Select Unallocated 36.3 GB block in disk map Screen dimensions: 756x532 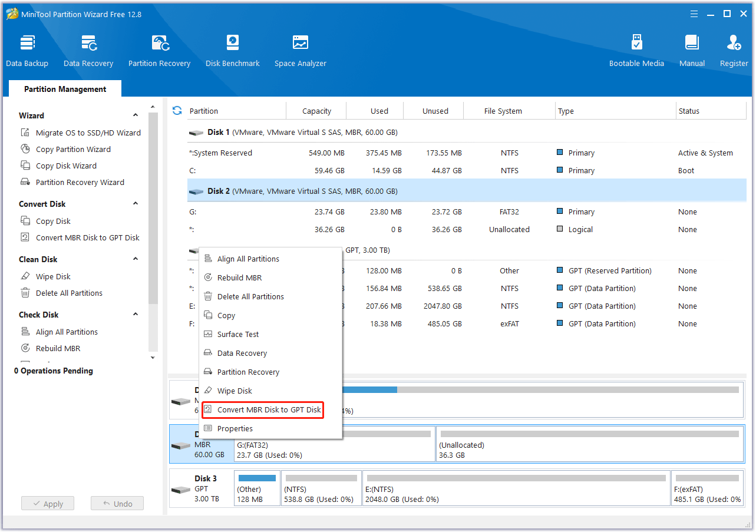tap(590, 444)
